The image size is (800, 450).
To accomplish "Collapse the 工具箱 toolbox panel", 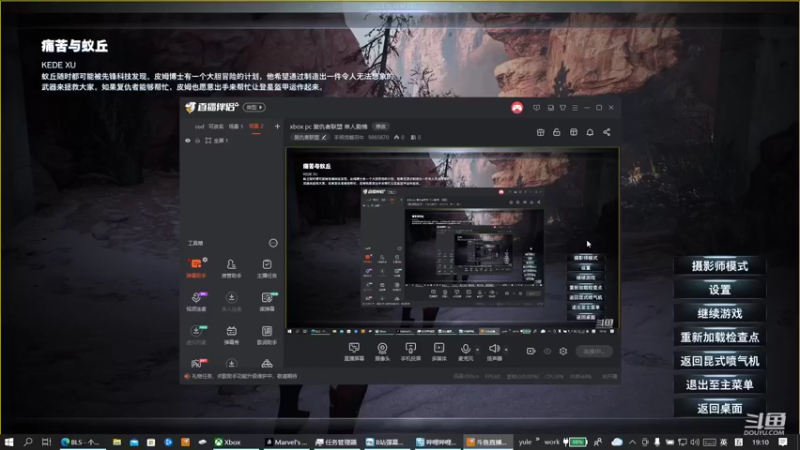I will 273,243.
